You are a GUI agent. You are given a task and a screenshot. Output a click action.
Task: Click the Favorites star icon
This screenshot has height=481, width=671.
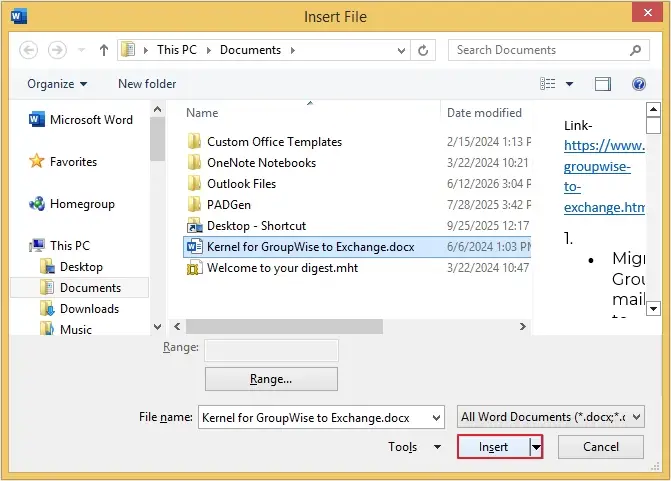[x=36, y=161]
